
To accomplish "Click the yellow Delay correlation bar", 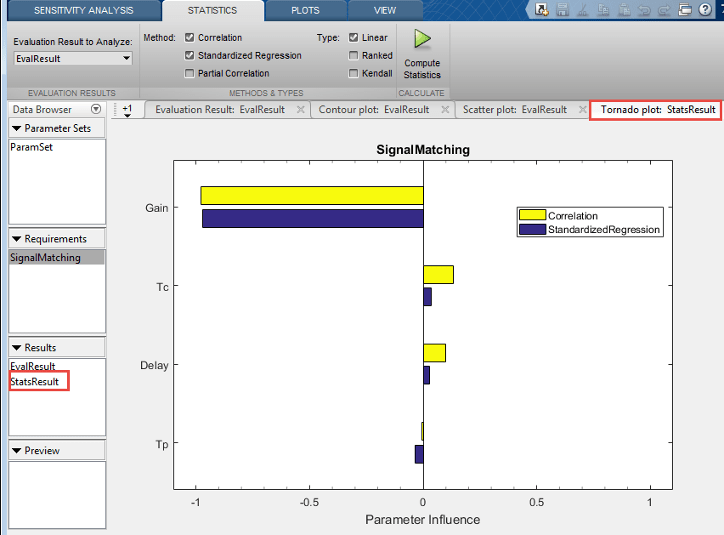I will pyautogui.click(x=434, y=353).
